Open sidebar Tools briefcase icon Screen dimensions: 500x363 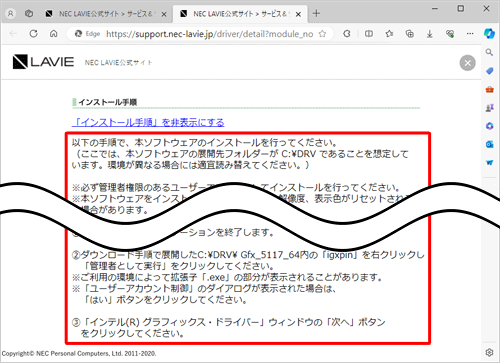point(489,89)
